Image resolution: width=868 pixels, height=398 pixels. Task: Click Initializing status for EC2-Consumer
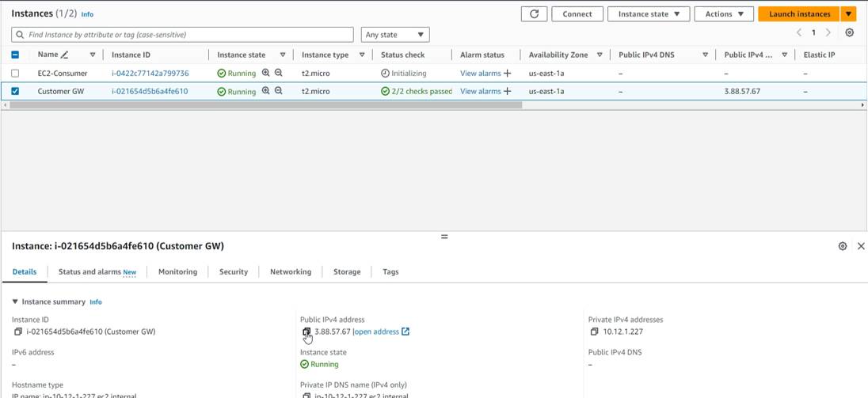404,73
